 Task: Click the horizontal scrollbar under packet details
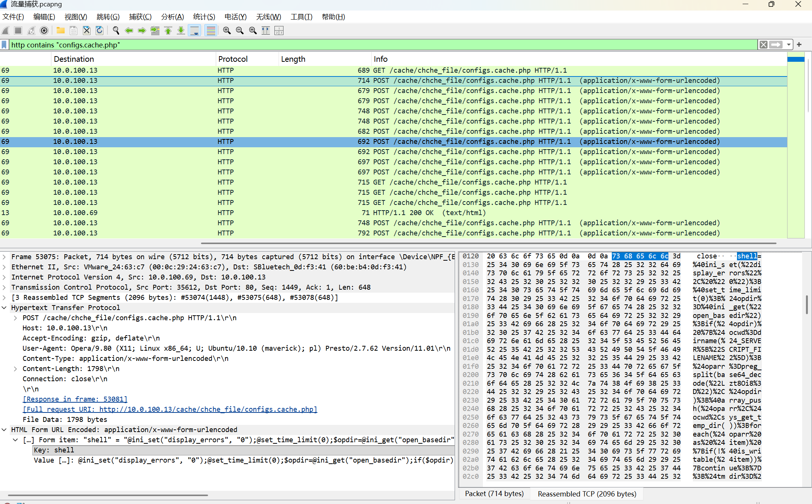(107, 495)
